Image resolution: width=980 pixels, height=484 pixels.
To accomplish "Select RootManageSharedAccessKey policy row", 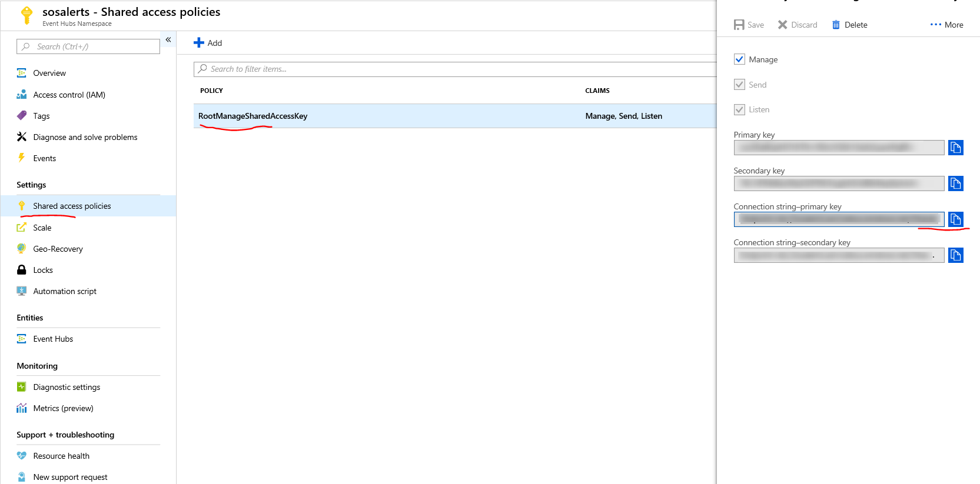I will pyautogui.click(x=455, y=116).
